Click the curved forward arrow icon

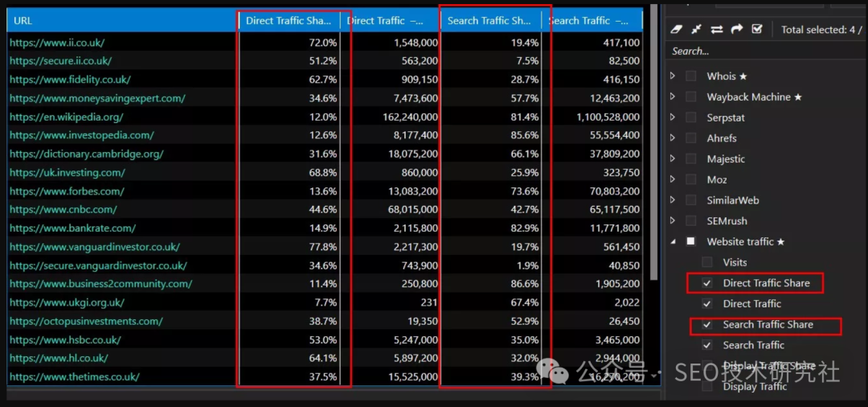click(x=736, y=29)
